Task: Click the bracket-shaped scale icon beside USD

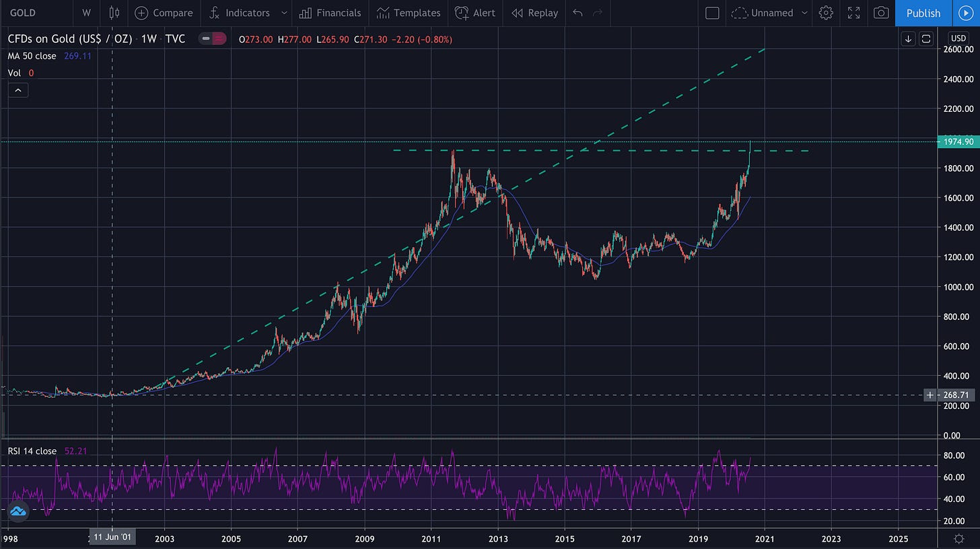Action: [x=926, y=38]
